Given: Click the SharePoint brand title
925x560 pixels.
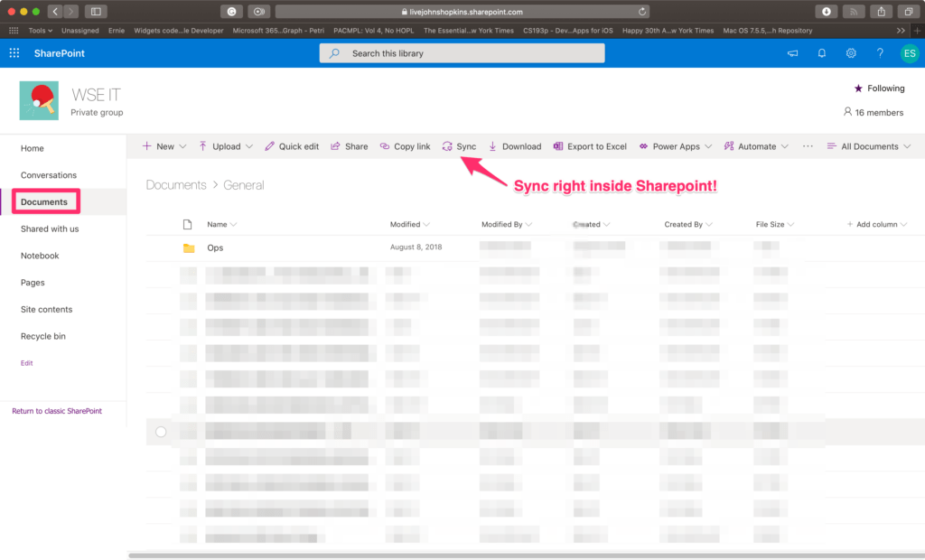Looking at the screenshot, I should (x=59, y=53).
